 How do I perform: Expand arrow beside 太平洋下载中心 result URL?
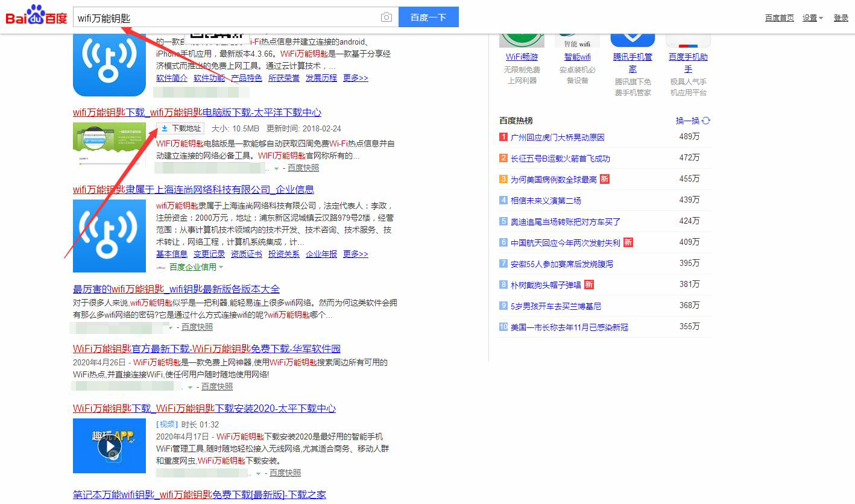point(277,169)
